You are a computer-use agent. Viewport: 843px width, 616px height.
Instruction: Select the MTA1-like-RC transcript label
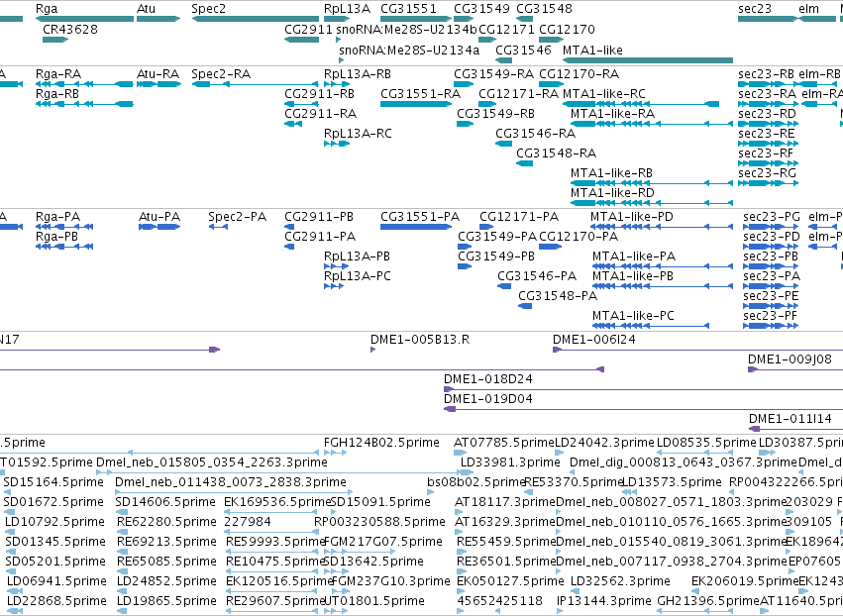(603, 93)
